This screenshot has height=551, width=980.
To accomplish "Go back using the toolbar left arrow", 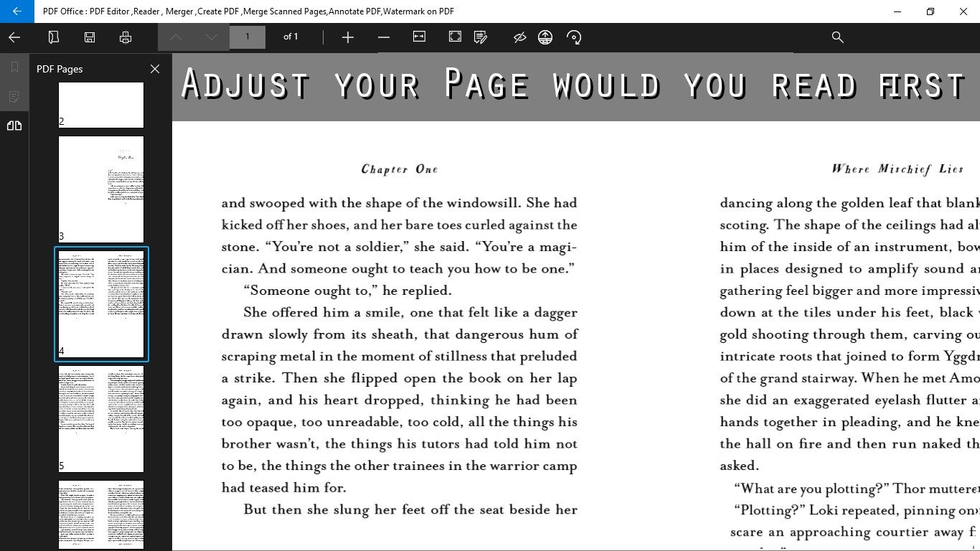I will (14, 37).
